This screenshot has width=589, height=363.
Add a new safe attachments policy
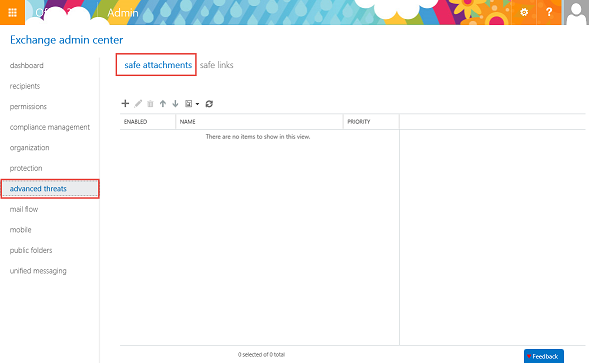click(x=125, y=103)
